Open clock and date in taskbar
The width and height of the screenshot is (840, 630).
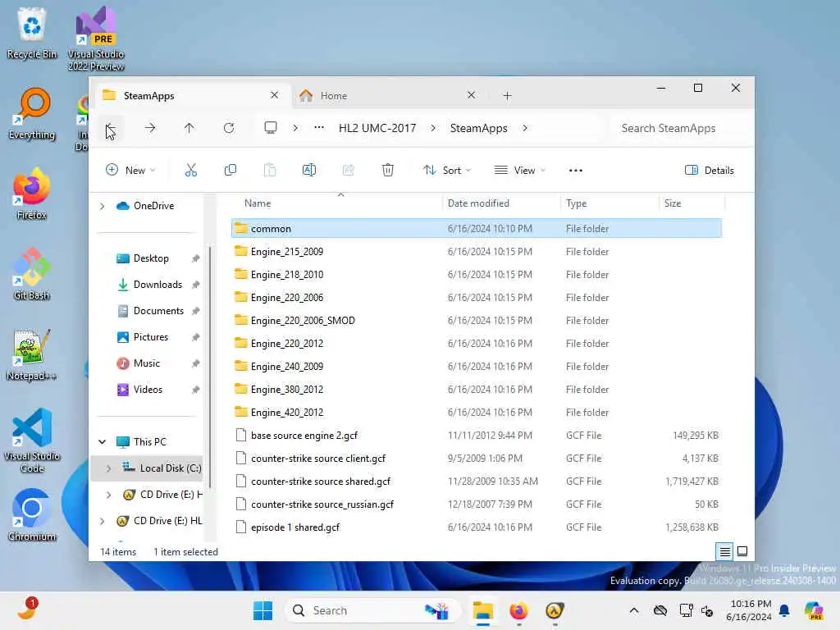[750, 610]
